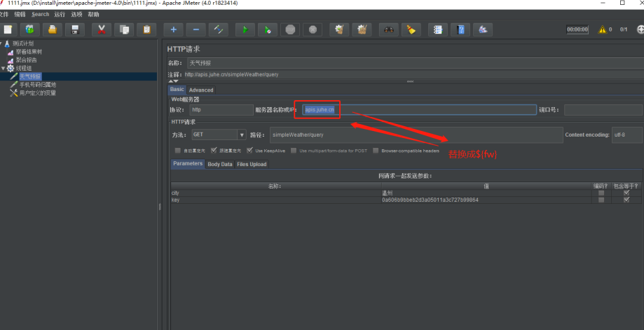
Task: Click the Toggle enable/disable toolbar icon
Action: (219, 29)
